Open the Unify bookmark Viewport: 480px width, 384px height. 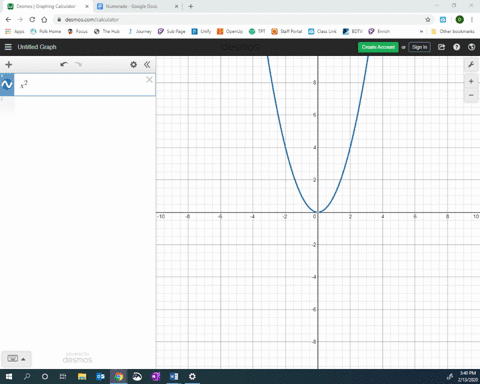[x=201, y=31]
